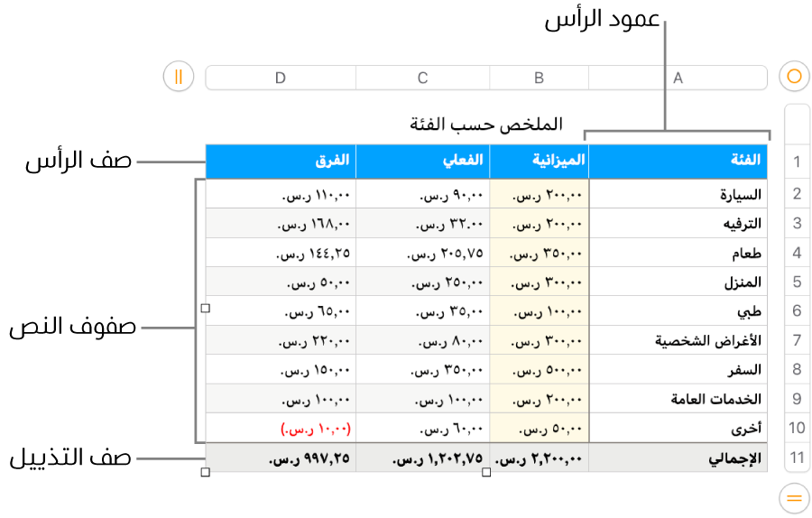Select the الخدمات العامة category cell
The height and width of the screenshot is (518, 812).
[x=678, y=399]
